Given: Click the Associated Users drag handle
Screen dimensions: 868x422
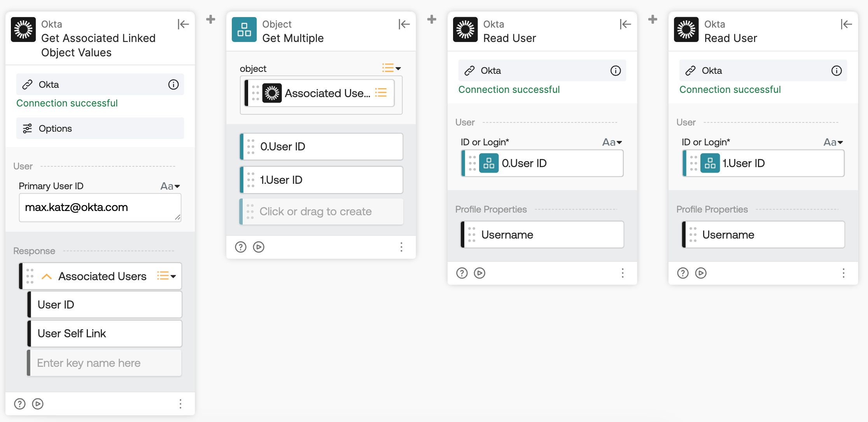Looking at the screenshot, I should (30, 276).
